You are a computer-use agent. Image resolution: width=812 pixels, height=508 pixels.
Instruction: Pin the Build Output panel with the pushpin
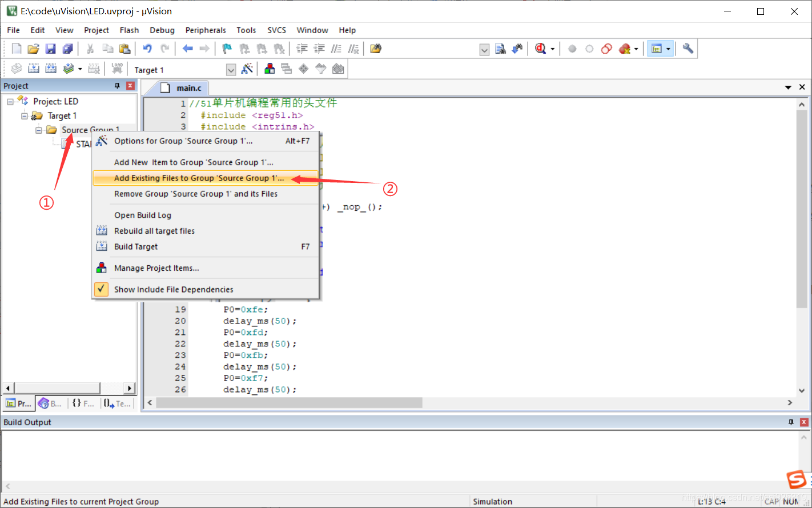[791, 422]
